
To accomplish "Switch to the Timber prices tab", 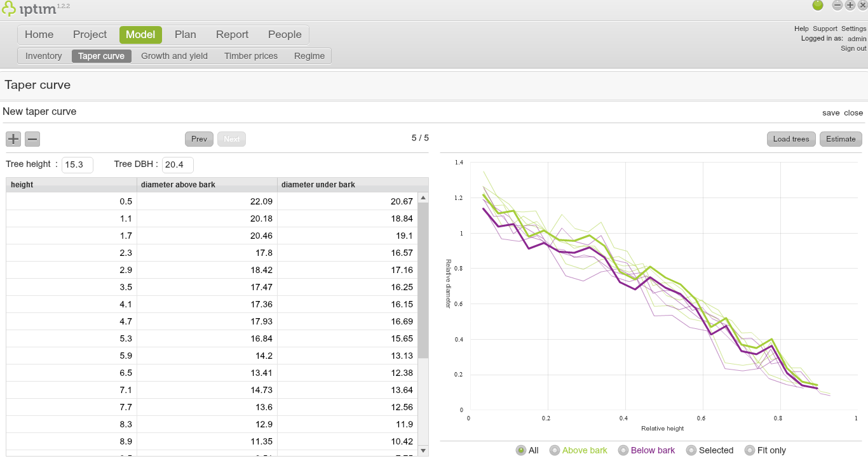I will click(250, 56).
